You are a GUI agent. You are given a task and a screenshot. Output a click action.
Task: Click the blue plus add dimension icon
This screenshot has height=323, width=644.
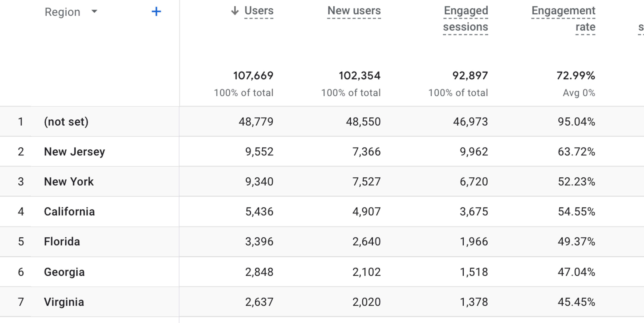[x=156, y=12]
